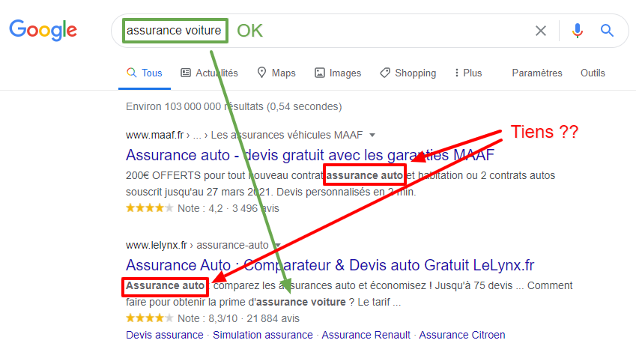Click the bold "assurance voiture" snippet text

301,303
